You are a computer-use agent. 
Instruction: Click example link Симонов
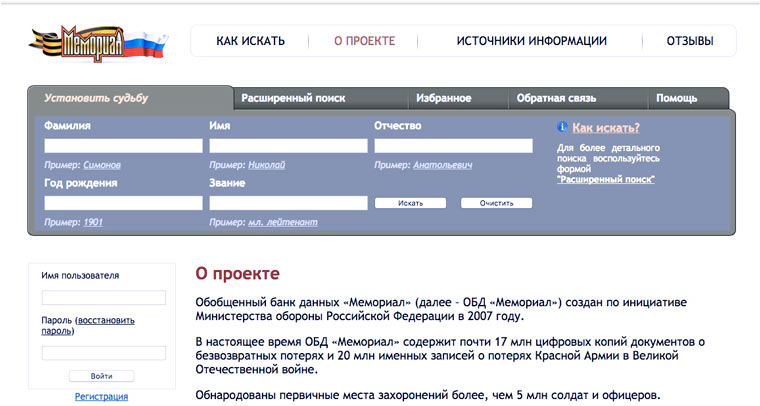coord(102,165)
